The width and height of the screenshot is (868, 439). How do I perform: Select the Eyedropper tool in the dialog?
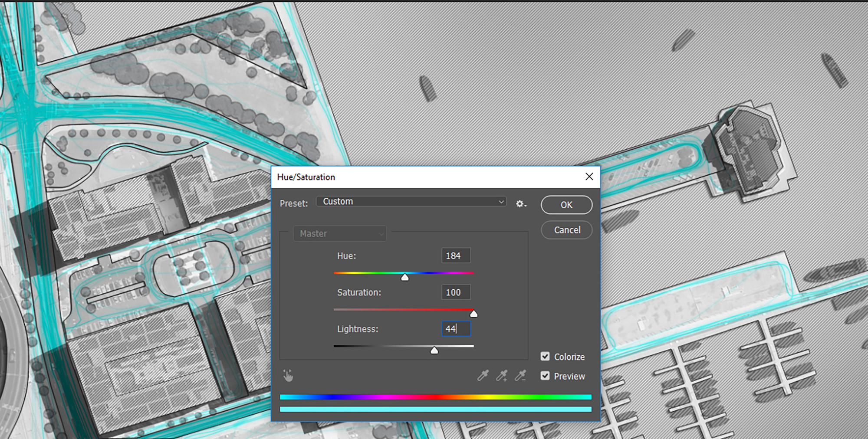coord(483,376)
